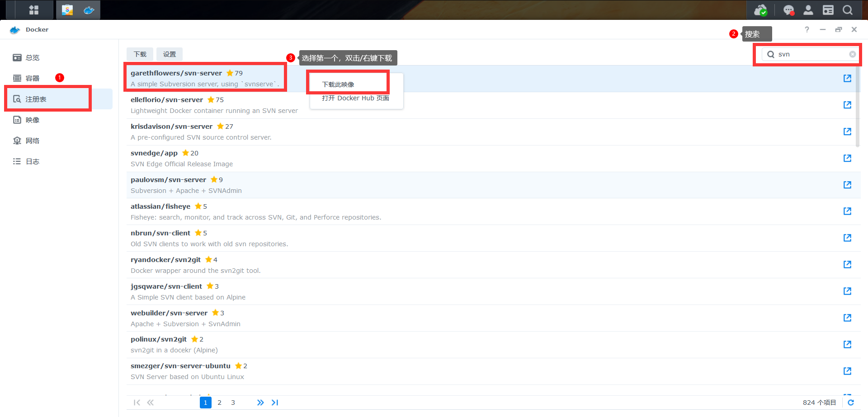This screenshot has width=868, height=417.
Task: Click the 下载 button
Action: point(140,54)
